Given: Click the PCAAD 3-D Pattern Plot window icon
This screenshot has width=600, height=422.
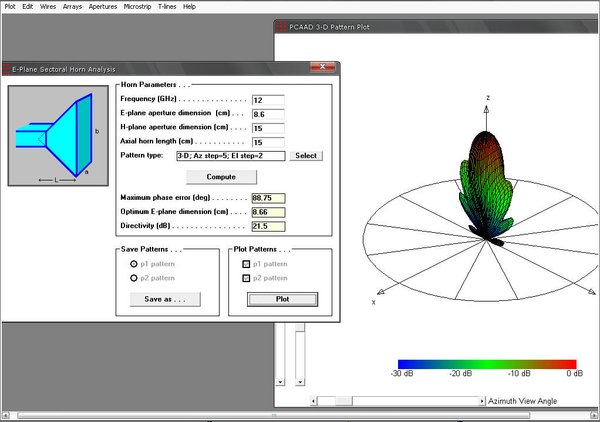Looking at the screenshot, I should pos(281,27).
